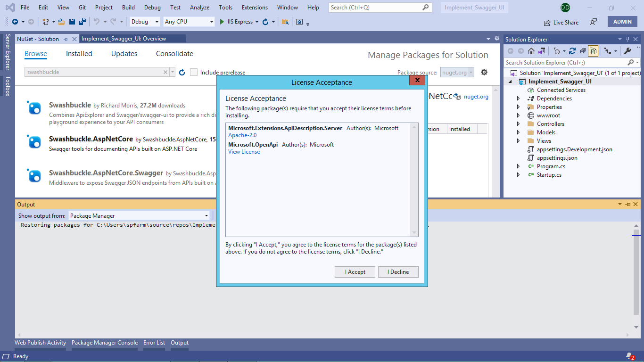The width and height of the screenshot is (644, 362).
Task: Click the Open File folder icon
Action: coord(62,22)
